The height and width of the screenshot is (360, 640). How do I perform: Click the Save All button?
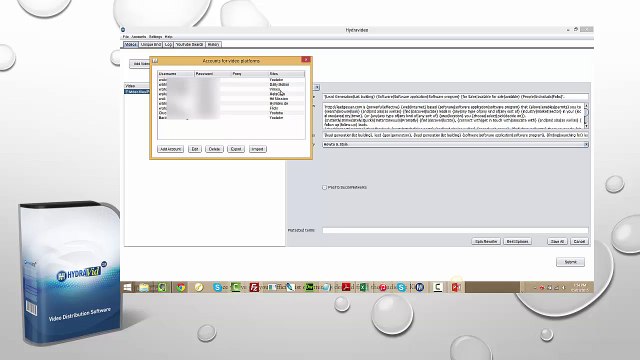[x=557, y=241]
